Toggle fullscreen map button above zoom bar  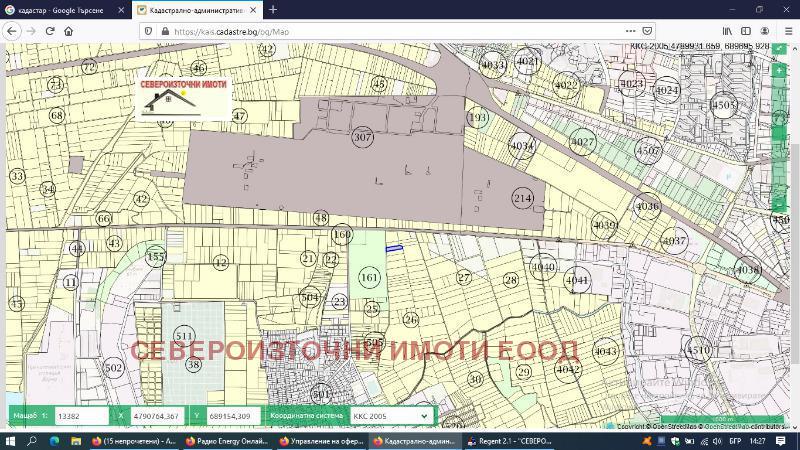(780, 47)
